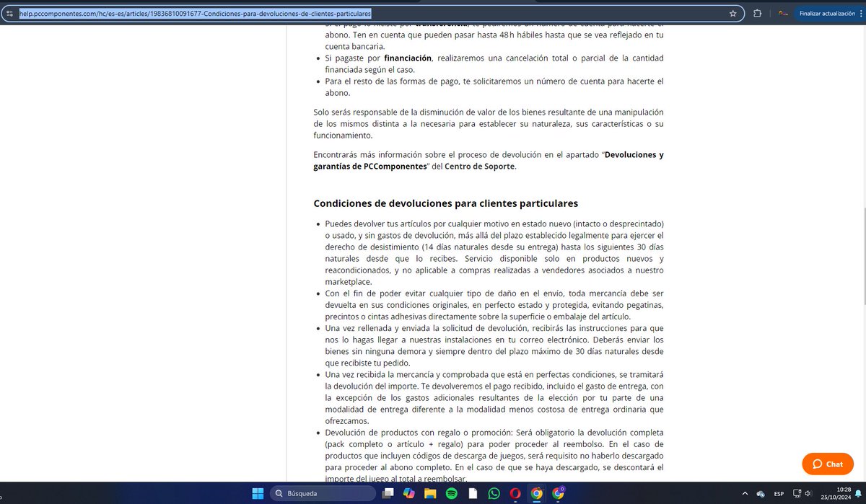View site information icon in address bar
The height and width of the screenshot is (504, 866).
tap(9, 13)
